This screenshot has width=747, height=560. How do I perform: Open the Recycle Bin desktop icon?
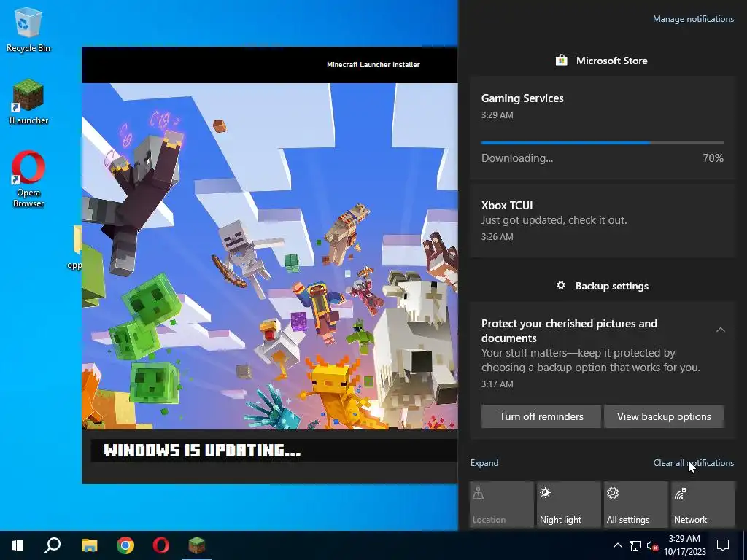point(28,31)
